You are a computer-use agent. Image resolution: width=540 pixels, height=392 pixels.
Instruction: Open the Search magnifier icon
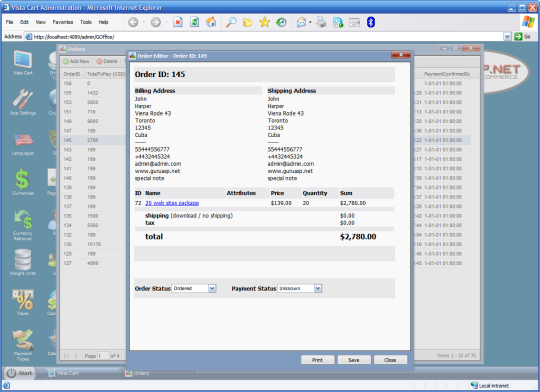tap(231, 22)
